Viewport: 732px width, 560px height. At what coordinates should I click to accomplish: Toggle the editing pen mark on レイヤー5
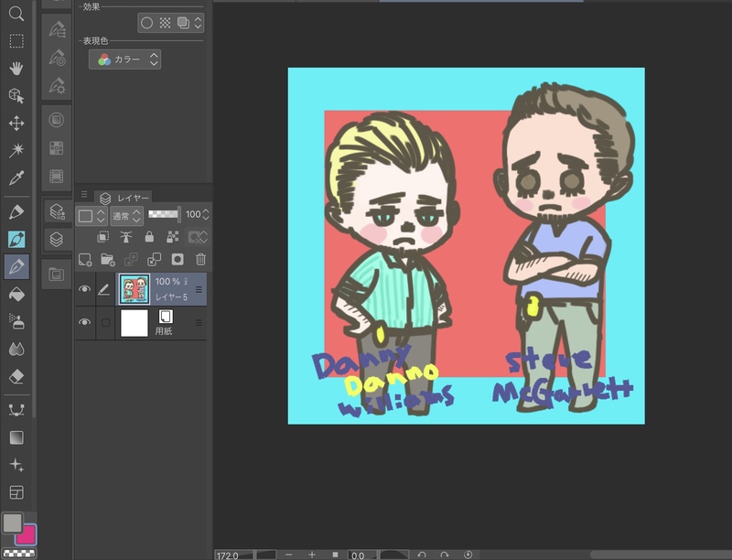[x=104, y=290]
